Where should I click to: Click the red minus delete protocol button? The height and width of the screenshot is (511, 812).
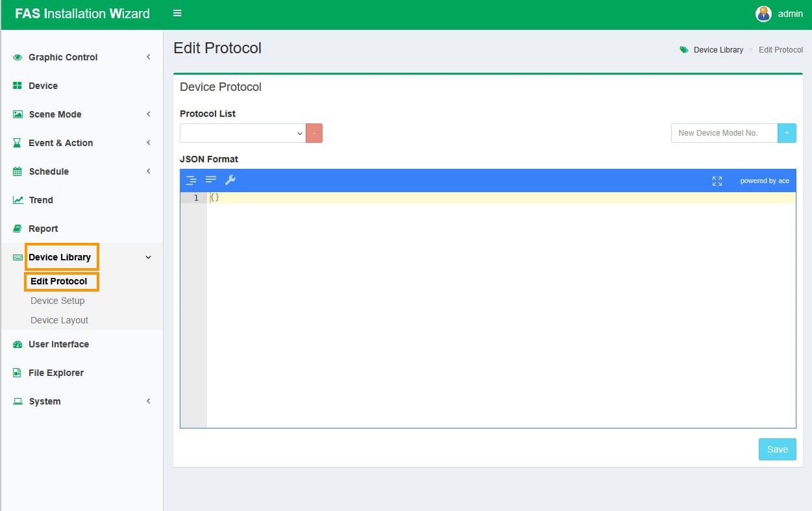(314, 133)
